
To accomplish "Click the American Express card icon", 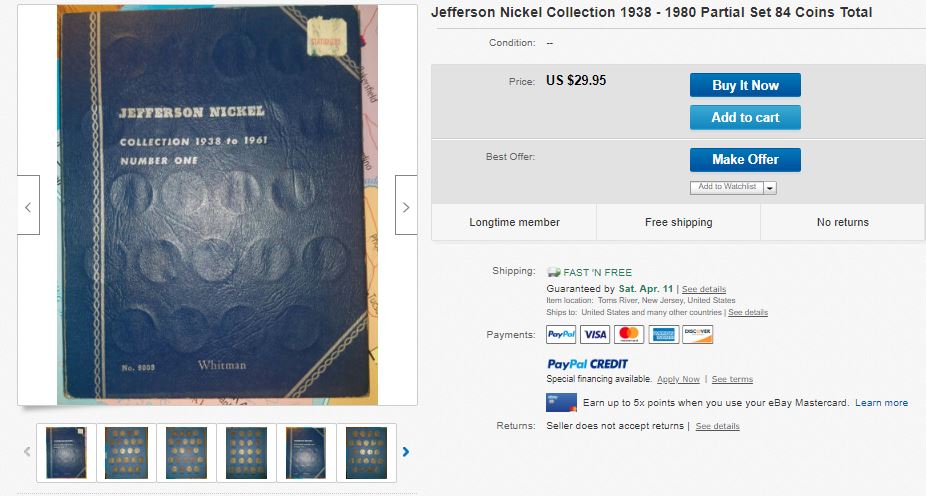I will 663,334.
